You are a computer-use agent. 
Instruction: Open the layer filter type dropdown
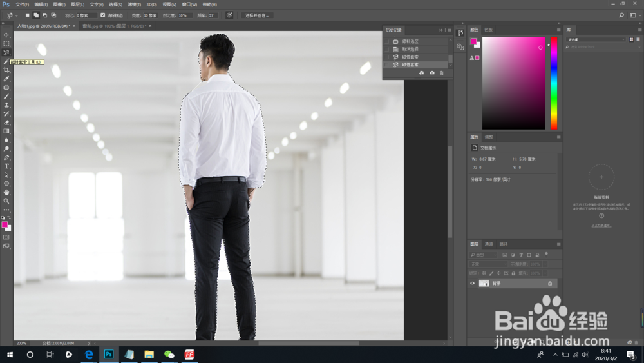484,255
